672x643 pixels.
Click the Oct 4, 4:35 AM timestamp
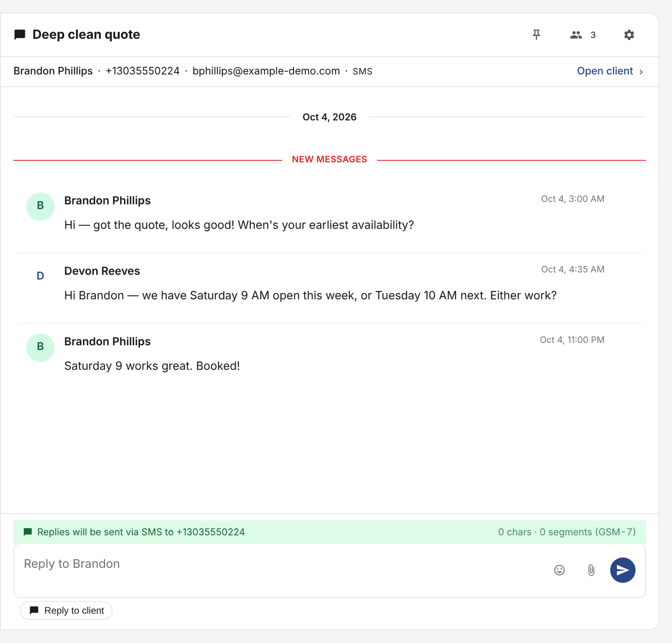572,269
